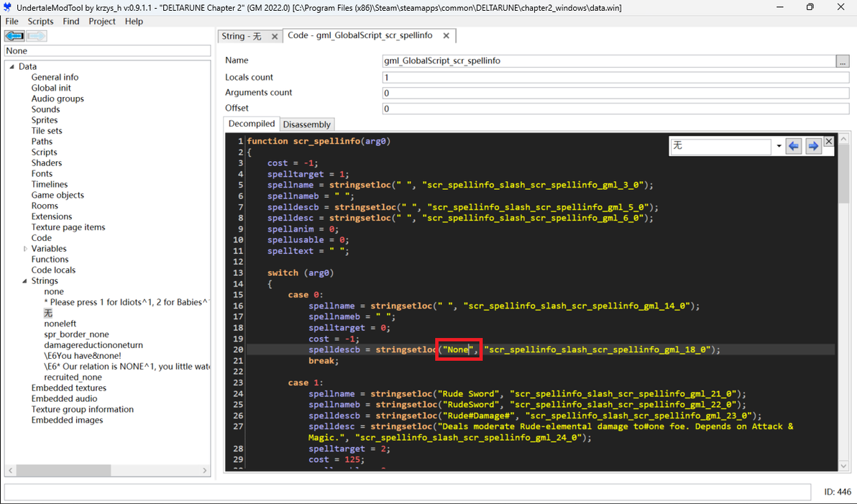The image size is (857, 504).
Task: Open the Scripts menu
Action: 40,22
